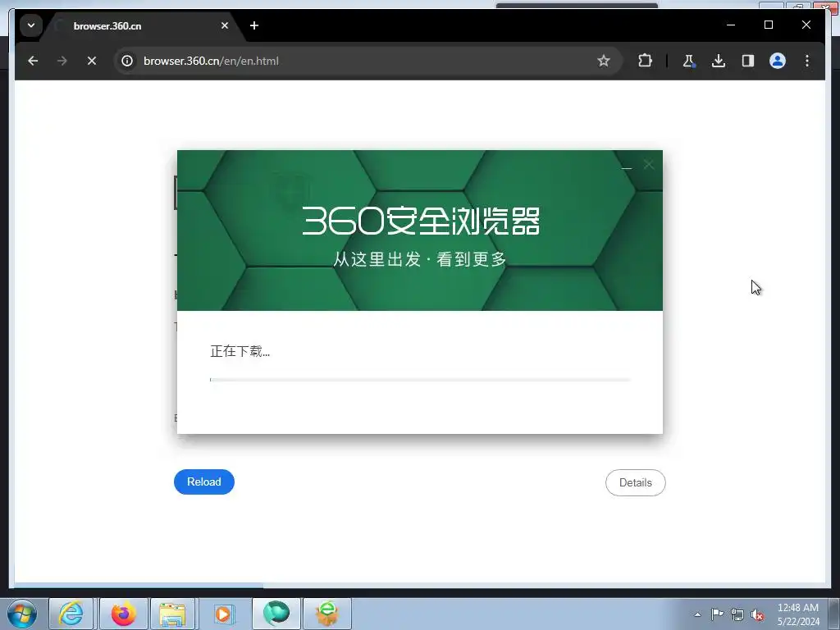The width and height of the screenshot is (840, 630).
Task: Click the forward navigation arrow
Action: [x=62, y=61]
